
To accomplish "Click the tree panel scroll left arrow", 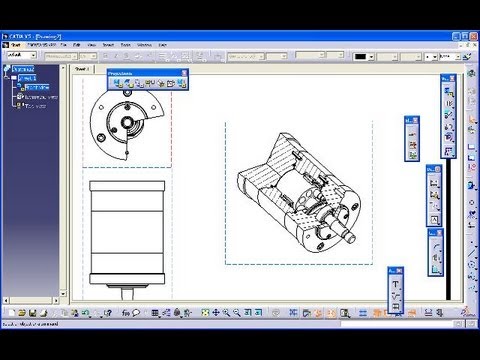I will pos(6,300).
